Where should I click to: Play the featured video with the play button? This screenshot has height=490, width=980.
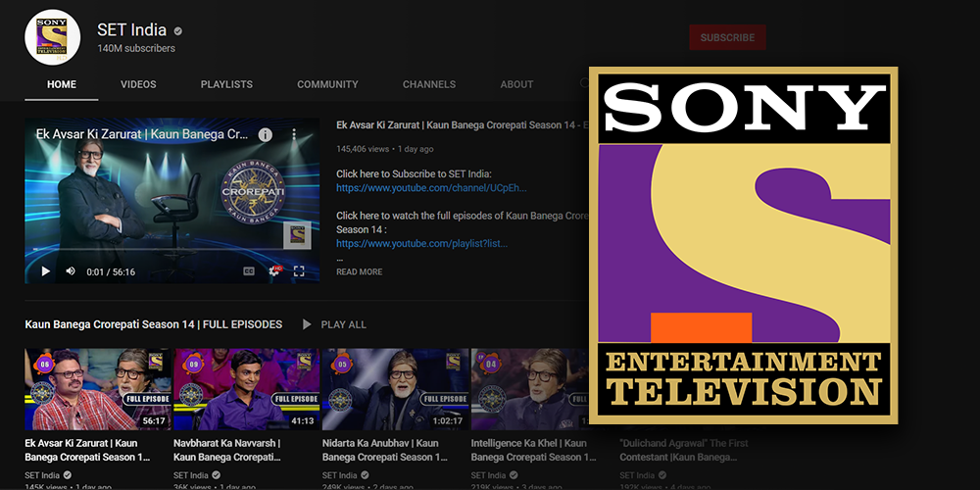(45, 271)
